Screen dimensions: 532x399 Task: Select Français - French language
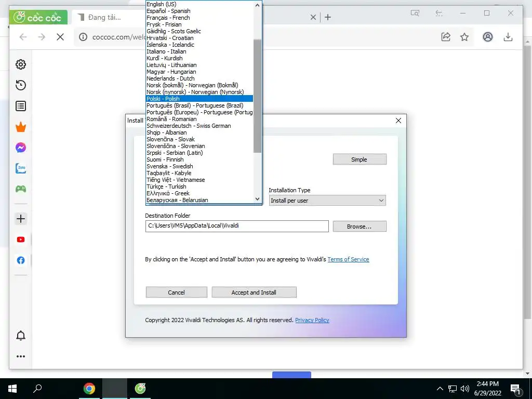(x=199, y=18)
